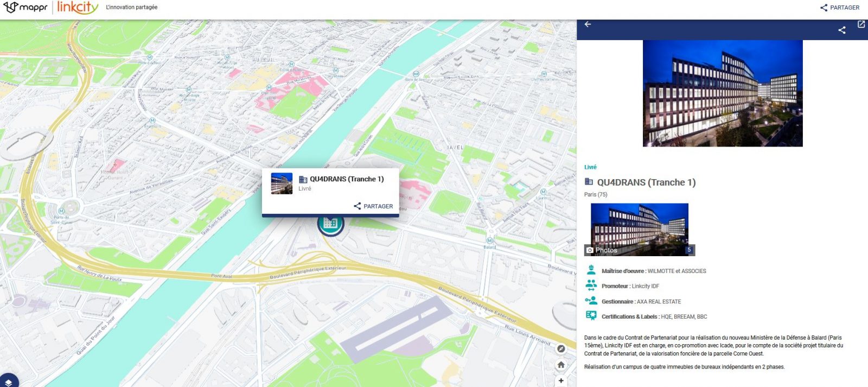Open the large QU4DRANS building photo

[x=723, y=93]
